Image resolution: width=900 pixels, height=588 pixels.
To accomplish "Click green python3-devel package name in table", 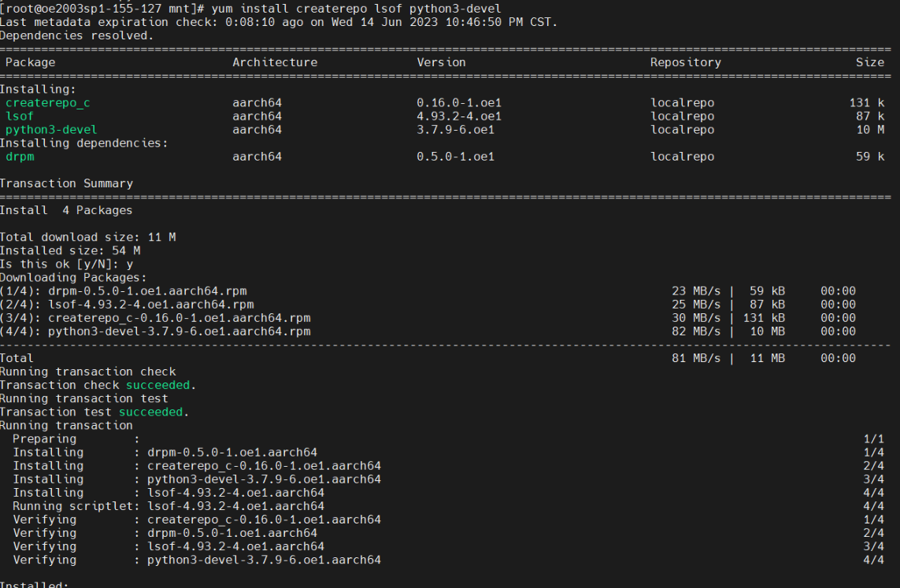I will [x=51, y=130].
